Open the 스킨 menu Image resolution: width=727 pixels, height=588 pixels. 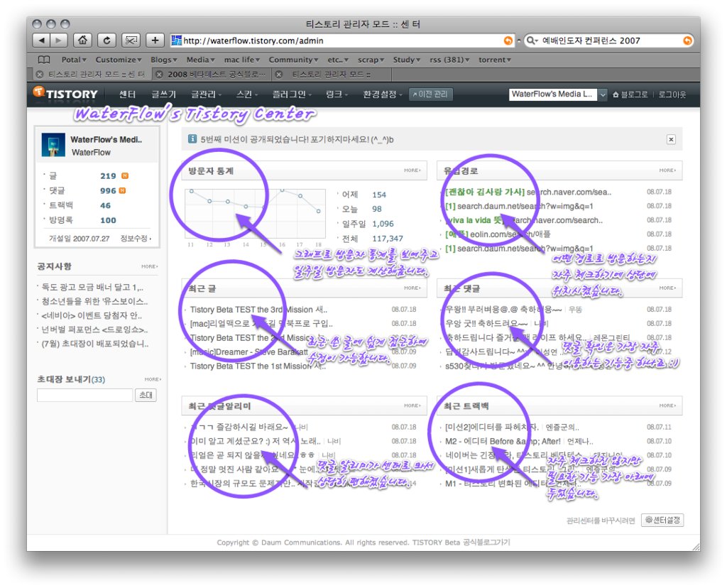[246, 94]
